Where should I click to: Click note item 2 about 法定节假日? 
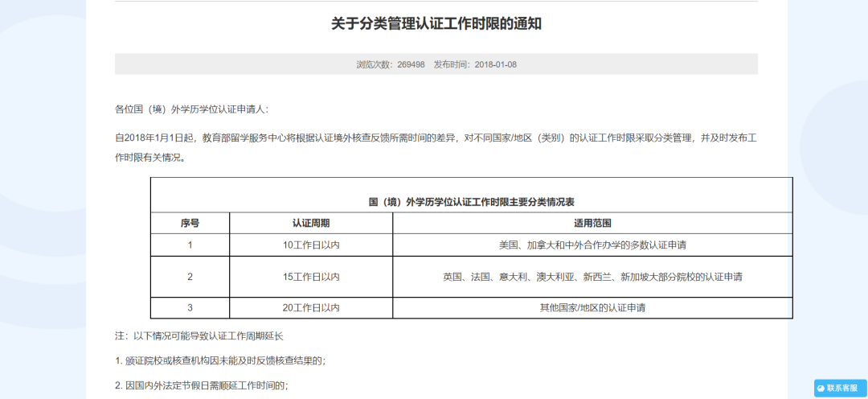click(x=202, y=385)
